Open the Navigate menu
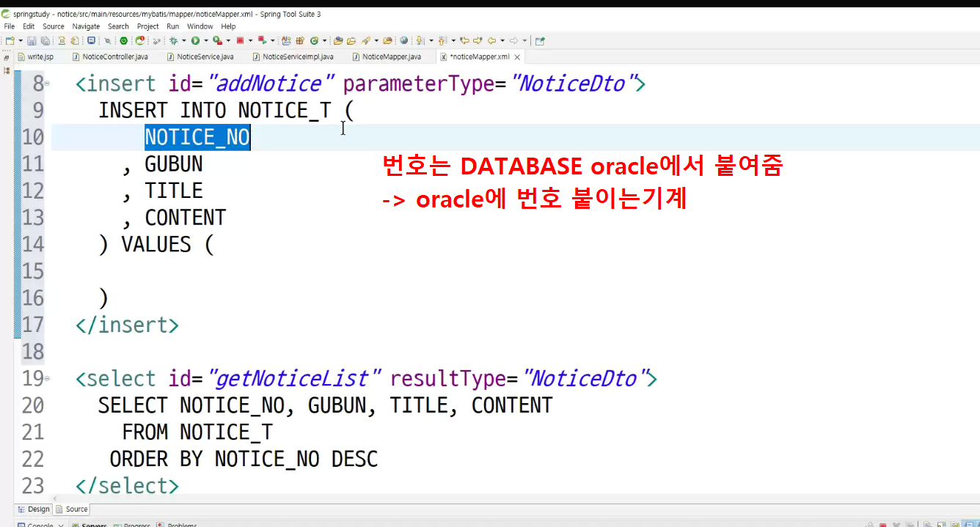Screen dimensions: 980x527 pyautogui.click(x=86, y=26)
